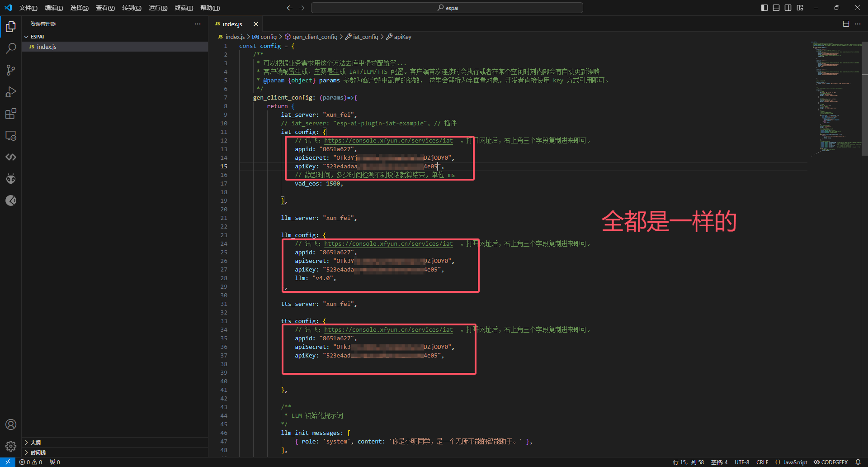Open the xfyun console link on line 12

pyautogui.click(x=388, y=141)
